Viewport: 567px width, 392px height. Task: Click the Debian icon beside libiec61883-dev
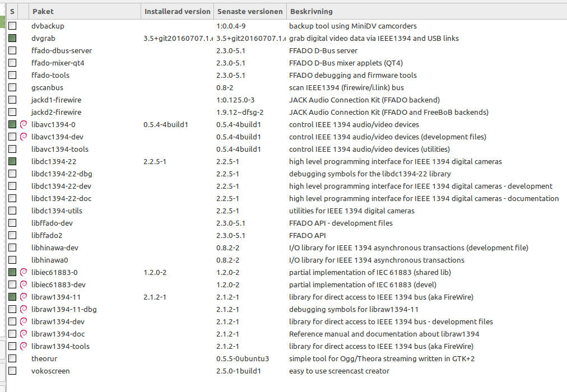point(24,284)
